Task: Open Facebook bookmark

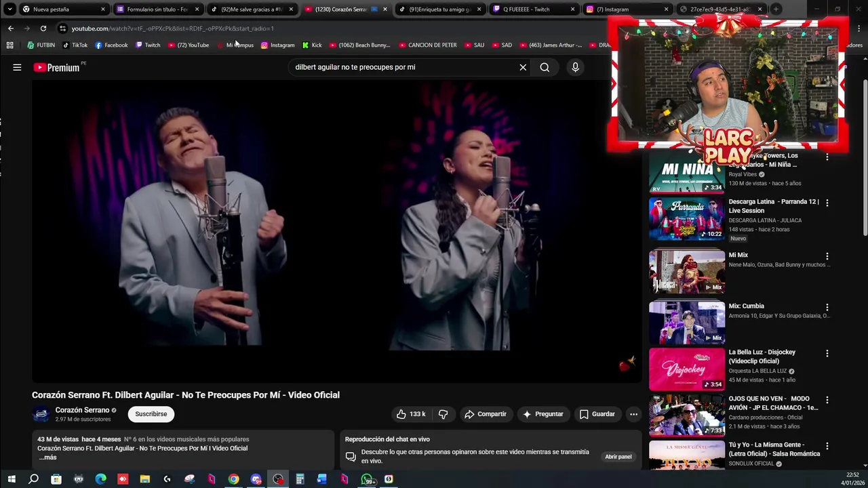Action: tap(111, 45)
